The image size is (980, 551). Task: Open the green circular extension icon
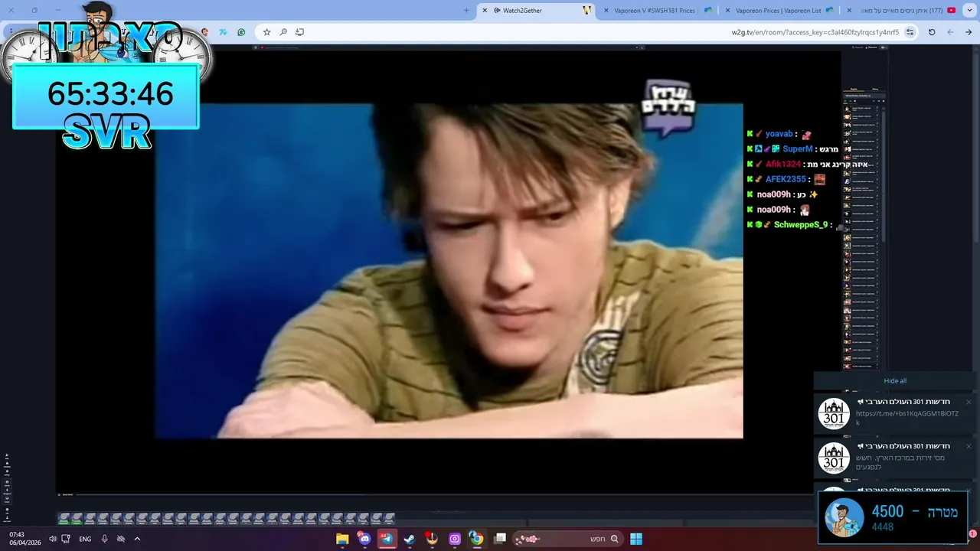(x=241, y=32)
